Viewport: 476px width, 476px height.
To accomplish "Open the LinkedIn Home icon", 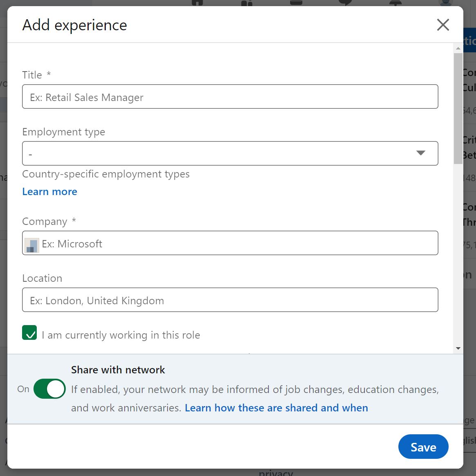I will coord(197,2).
